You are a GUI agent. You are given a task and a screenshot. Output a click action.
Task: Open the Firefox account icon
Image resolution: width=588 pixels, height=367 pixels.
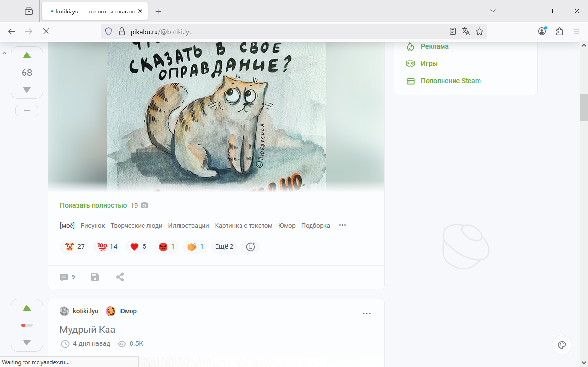542,31
